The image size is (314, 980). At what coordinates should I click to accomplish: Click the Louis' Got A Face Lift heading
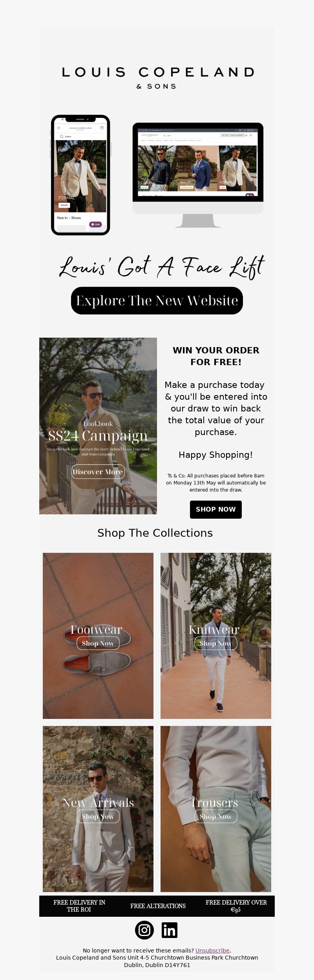[162, 266]
